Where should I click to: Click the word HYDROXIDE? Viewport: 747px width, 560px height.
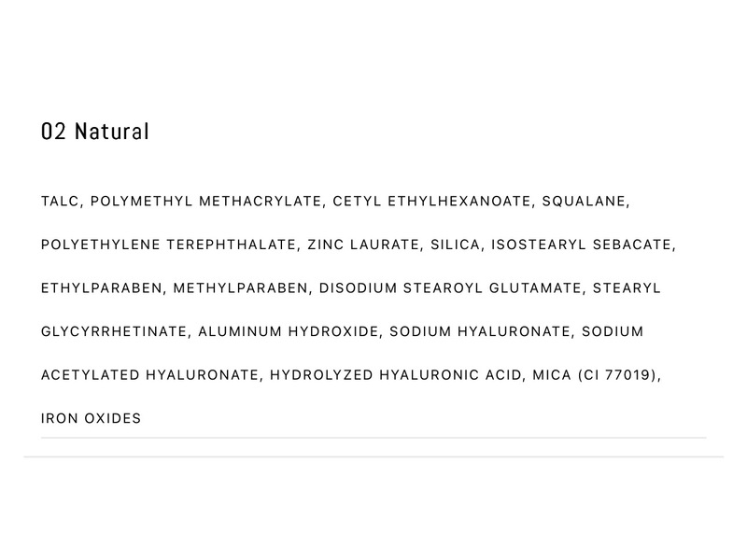pos(334,331)
